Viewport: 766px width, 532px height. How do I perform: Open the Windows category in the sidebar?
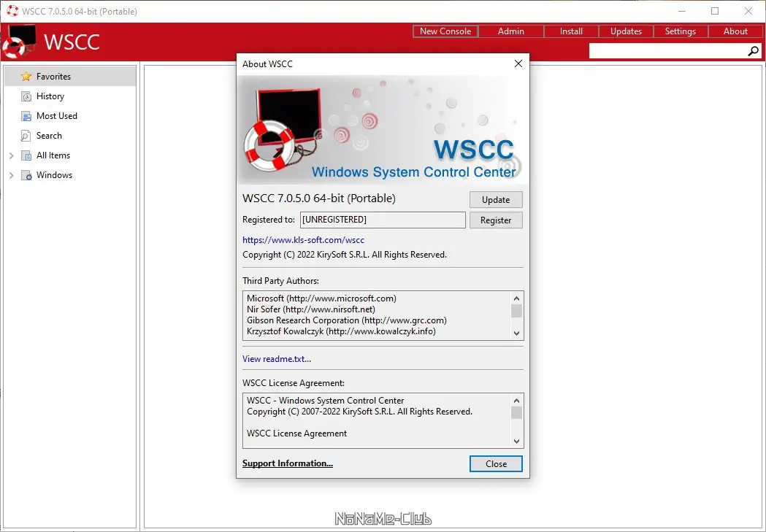53,174
